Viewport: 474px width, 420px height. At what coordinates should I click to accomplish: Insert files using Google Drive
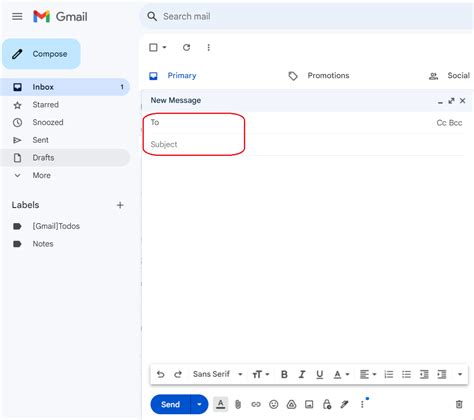pyautogui.click(x=291, y=405)
